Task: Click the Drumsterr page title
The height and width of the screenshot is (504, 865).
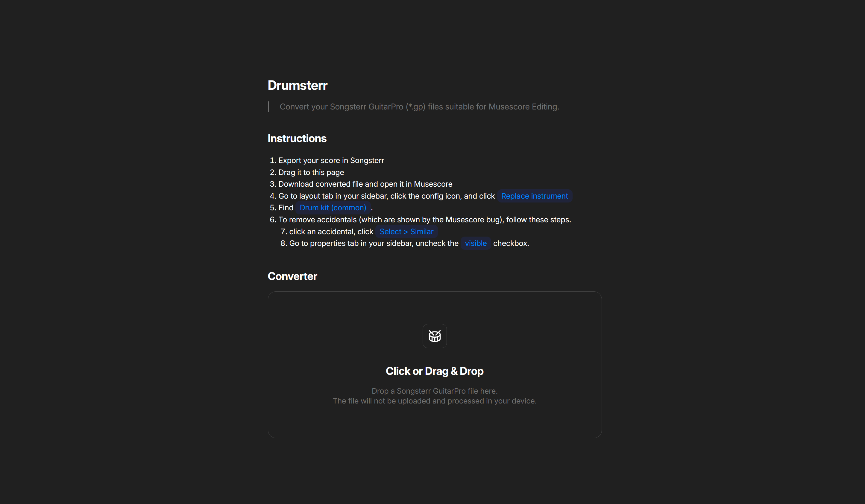Action: coord(297,86)
